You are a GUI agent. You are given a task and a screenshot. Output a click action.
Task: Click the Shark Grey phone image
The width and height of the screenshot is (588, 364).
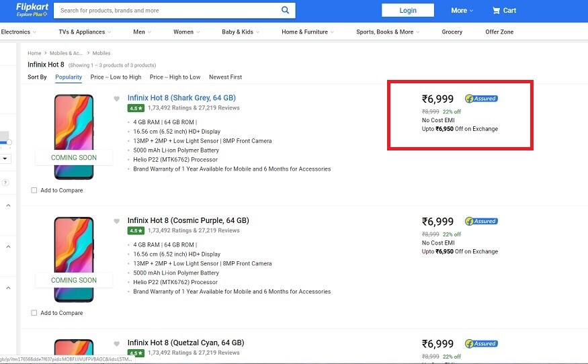(74, 137)
